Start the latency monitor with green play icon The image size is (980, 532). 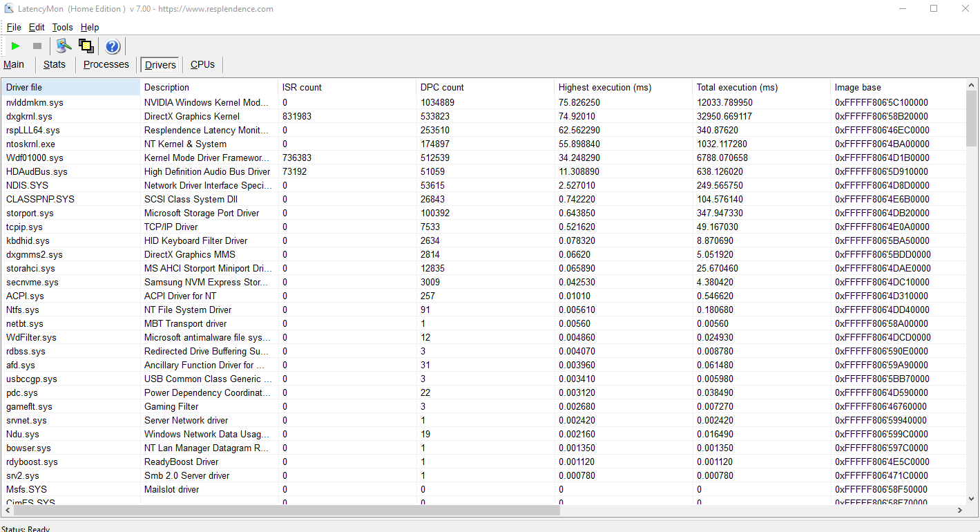pos(15,46)
